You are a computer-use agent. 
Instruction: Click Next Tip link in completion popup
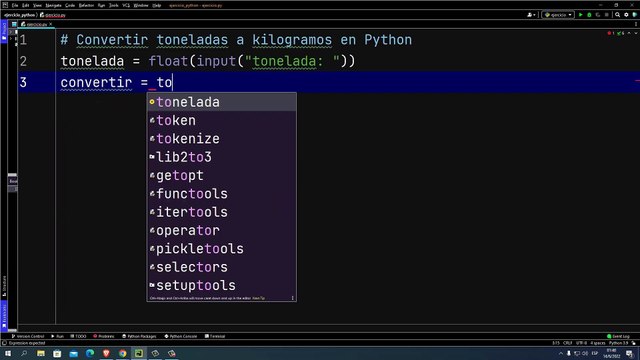[258, 298]
